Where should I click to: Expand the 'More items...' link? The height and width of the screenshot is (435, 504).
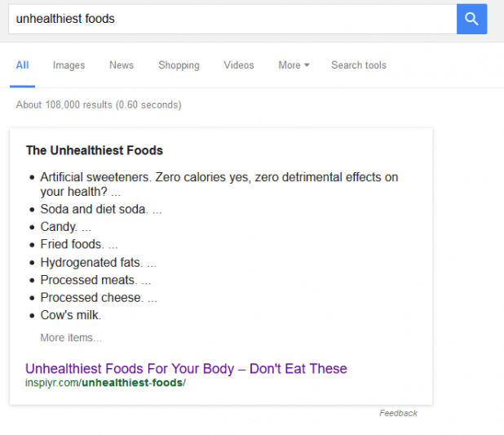(71, 338)
